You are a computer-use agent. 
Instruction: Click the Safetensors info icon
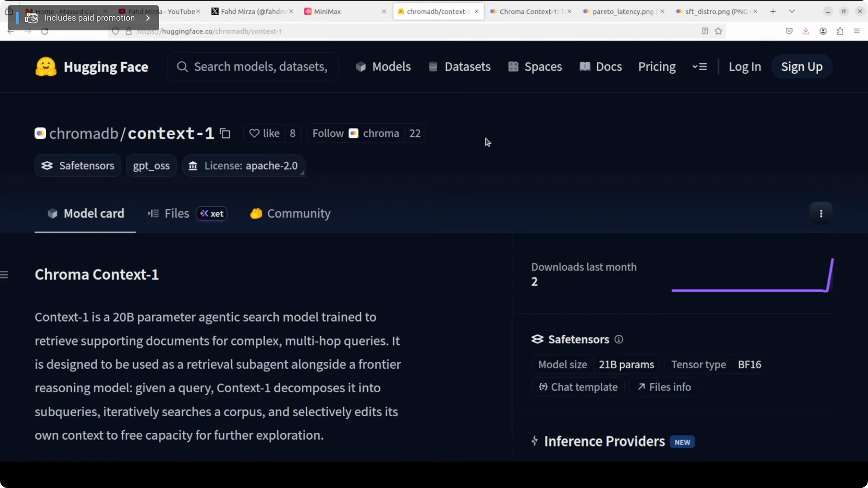tap(619, 339)
